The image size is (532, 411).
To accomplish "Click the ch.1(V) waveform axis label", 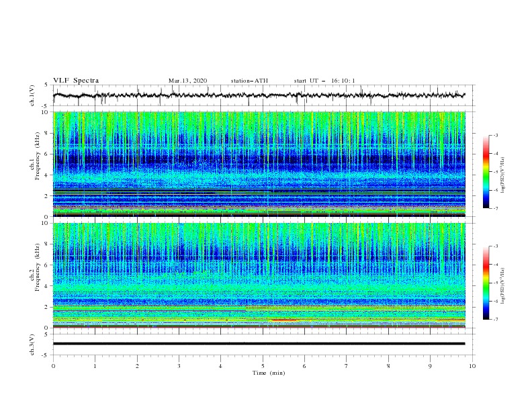I will [32, 95].
